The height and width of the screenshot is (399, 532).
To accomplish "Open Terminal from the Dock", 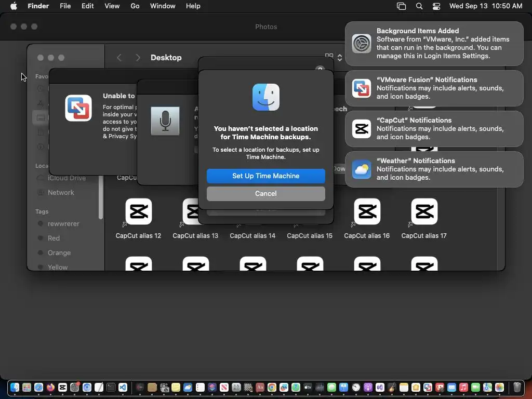I will [x=111, y=388].
